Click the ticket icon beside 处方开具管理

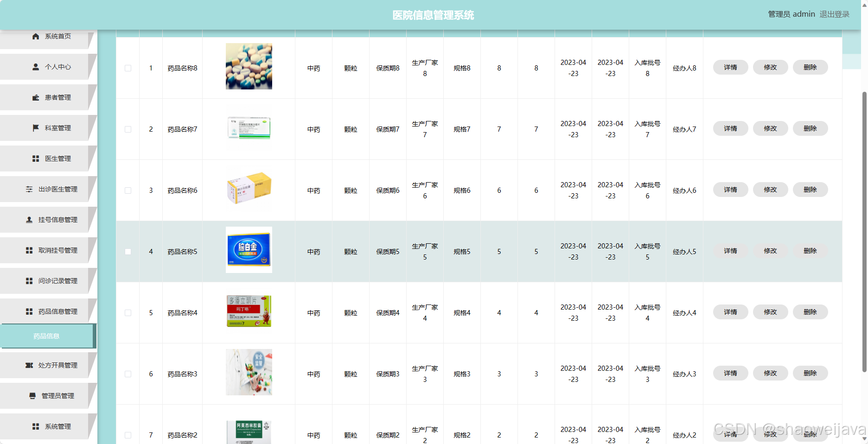pyautogui.click(x=29, y=365)
